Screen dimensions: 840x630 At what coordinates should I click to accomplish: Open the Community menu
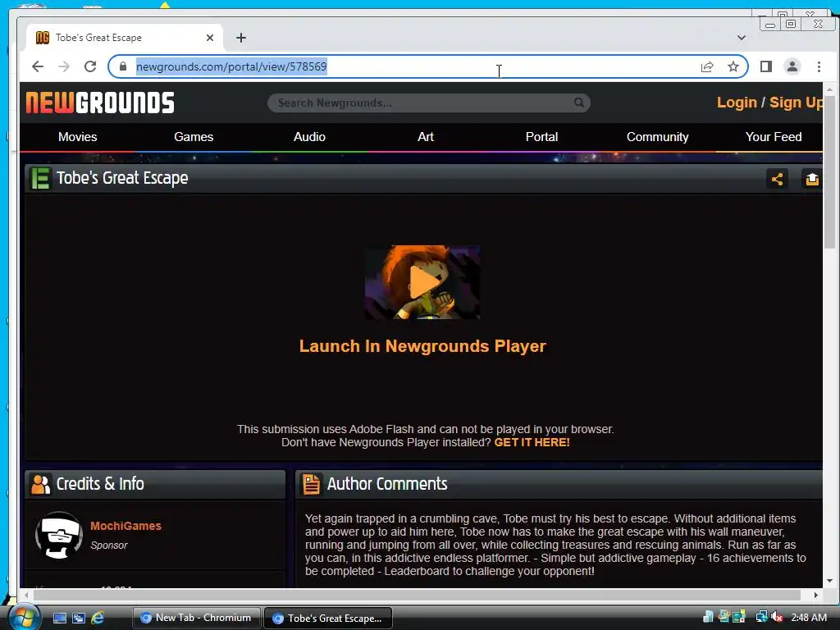pos(657,137)
